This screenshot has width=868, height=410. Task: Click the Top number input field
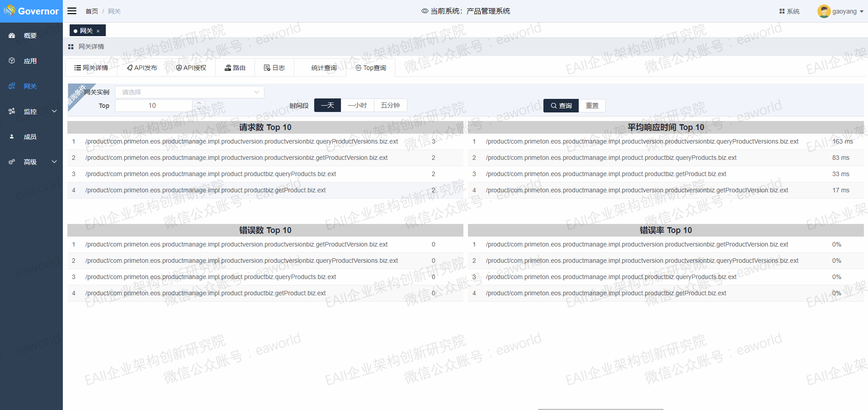[153, 106]
